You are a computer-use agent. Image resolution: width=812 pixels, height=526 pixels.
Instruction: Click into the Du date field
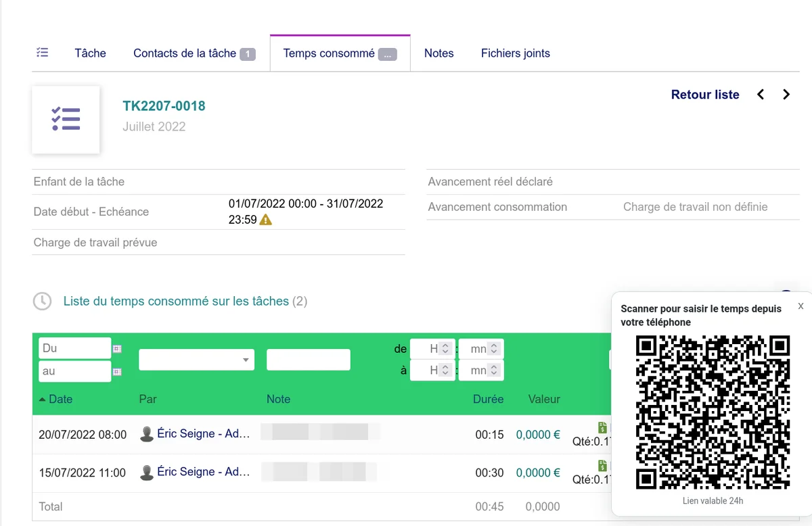click(x=74, y=348)
